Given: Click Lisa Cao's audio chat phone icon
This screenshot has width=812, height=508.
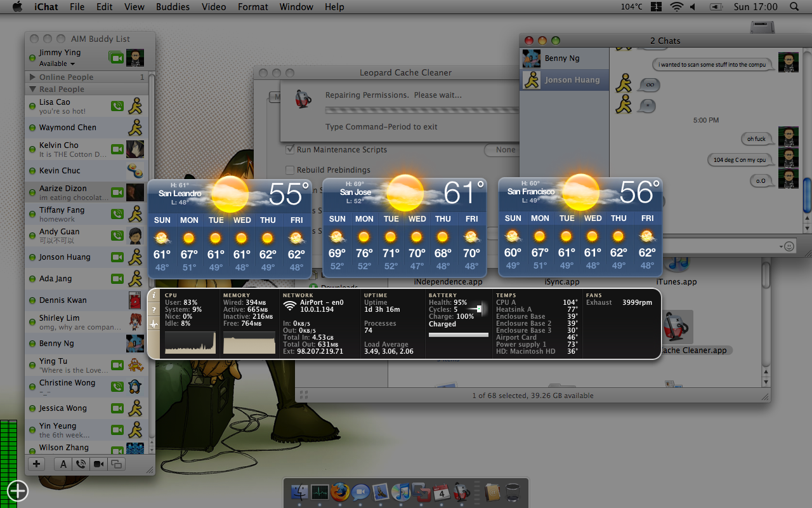Looking at the screenshot, I should [x=117, y=106].
